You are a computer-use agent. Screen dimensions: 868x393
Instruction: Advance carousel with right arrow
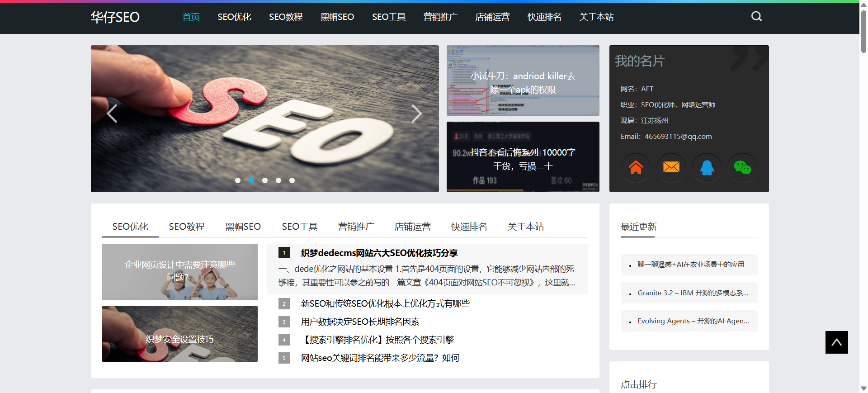pyautogui.click(x=416, y=114)
